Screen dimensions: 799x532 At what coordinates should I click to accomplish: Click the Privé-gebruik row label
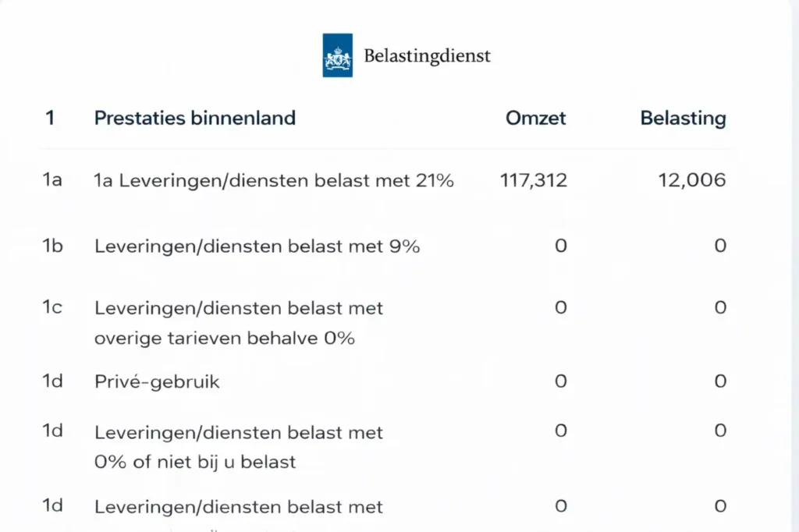(157, 382)
